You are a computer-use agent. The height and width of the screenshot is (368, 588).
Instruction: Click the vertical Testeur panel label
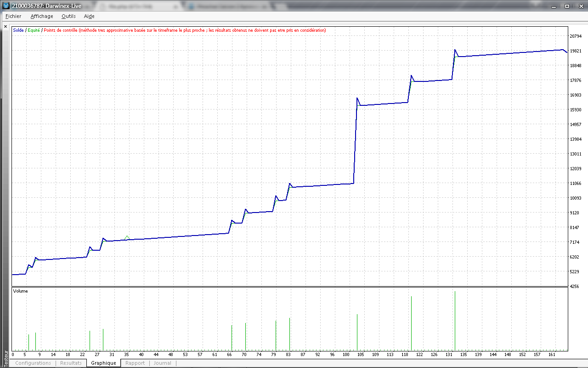pyautogui.click(x=6, y=358)
